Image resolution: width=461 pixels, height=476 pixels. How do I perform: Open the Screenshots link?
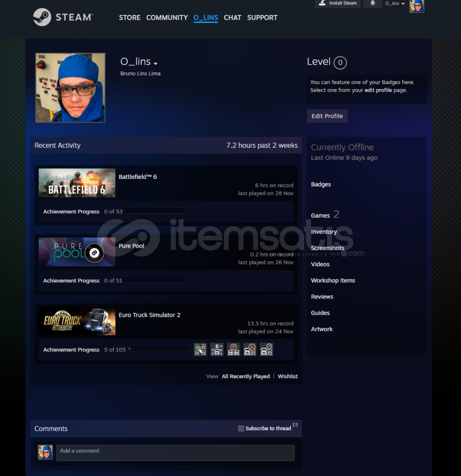click(328, 248)
